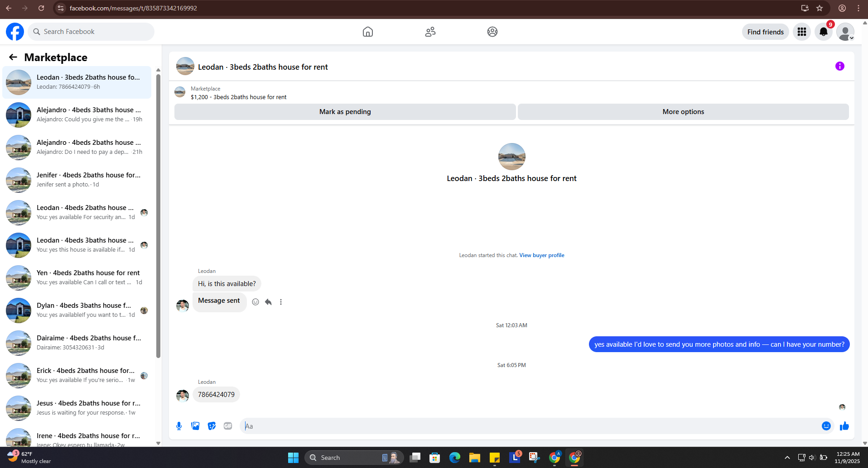Open the Friends icon in top navigation
Screen dimensions: 868x468
point(430,32)
